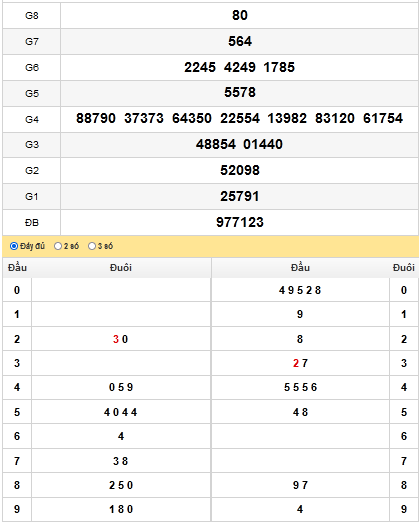Viewport: 419px width, 523px height.
Task: Click the 'G6' row label
Action: pos(32,67)
